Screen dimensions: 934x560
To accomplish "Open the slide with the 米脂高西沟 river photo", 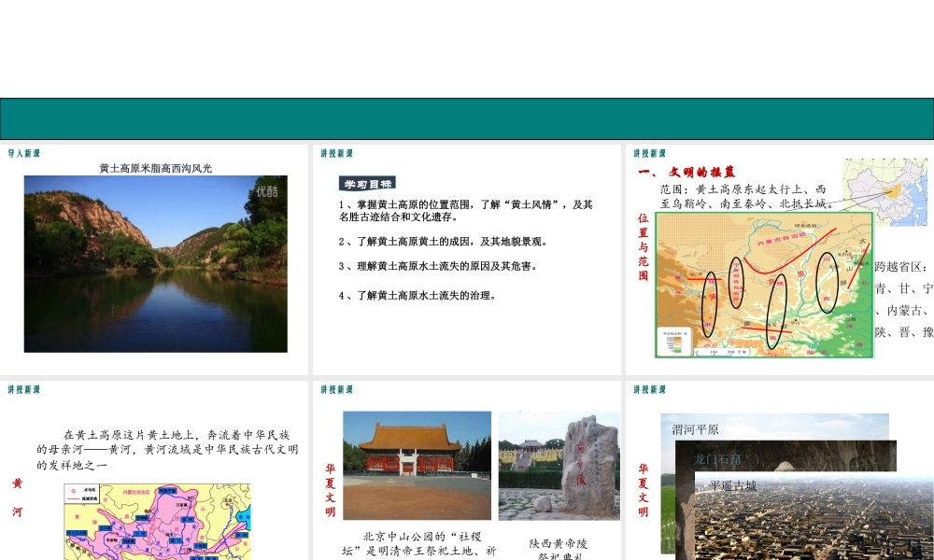I will (154, 259).
